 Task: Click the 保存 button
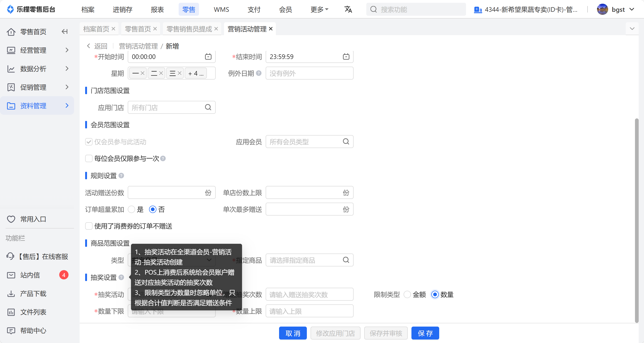coord(425,333)
